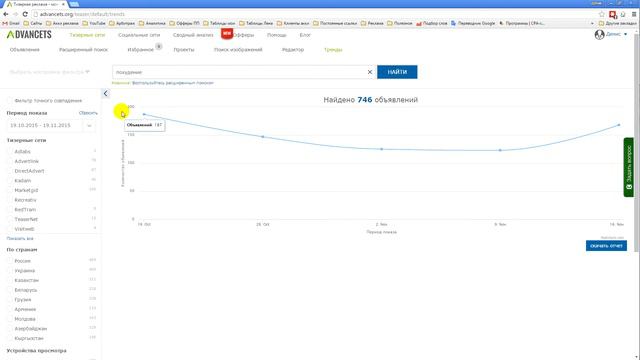The image size is (640, 360).
Task: Switch to the Объявления tab
Action: pyautogui.click(x=25, y=50)
